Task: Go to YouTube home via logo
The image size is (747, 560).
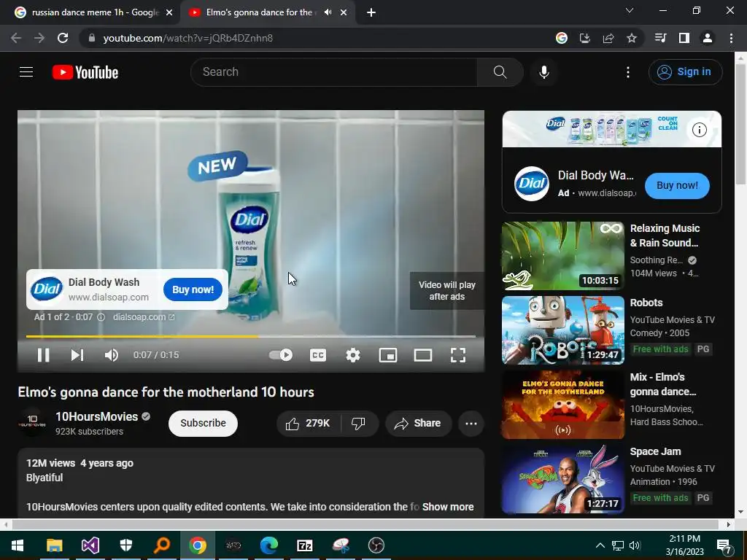Action: (85, 72)
